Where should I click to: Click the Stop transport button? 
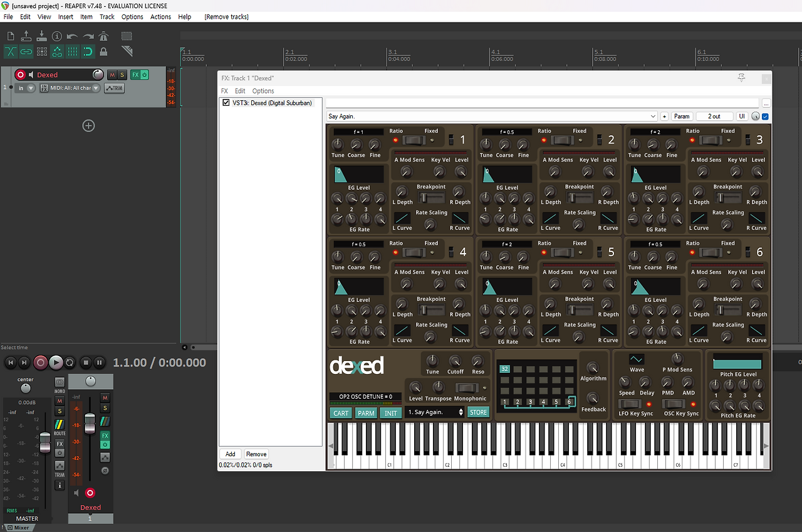click(x=86, y=362)
